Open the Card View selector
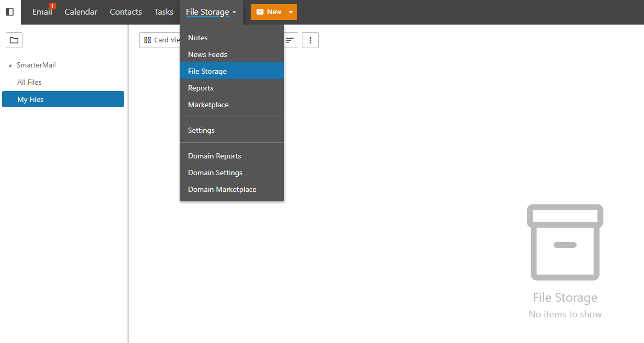The width and height of the screenshot is (644, 343). (x=161, y=40)
